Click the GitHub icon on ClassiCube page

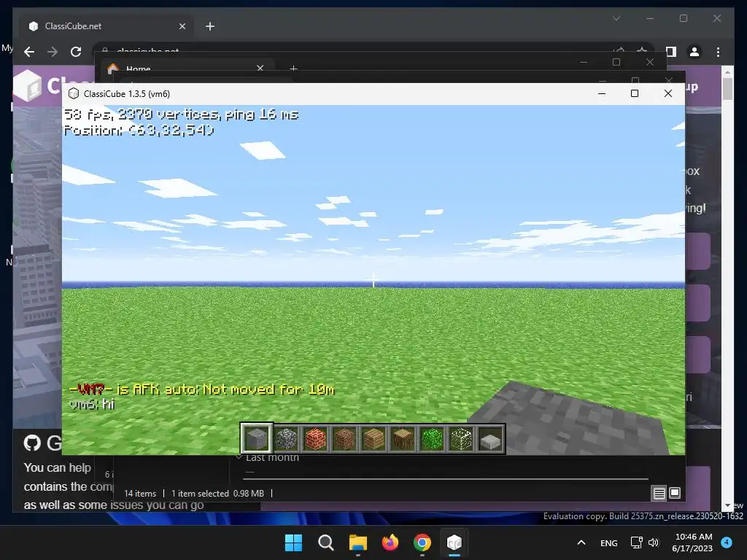pyautogui.click(x=32, y=443)
